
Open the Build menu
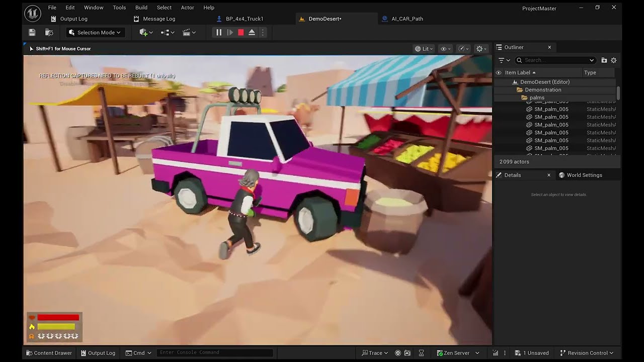point(141,8)
